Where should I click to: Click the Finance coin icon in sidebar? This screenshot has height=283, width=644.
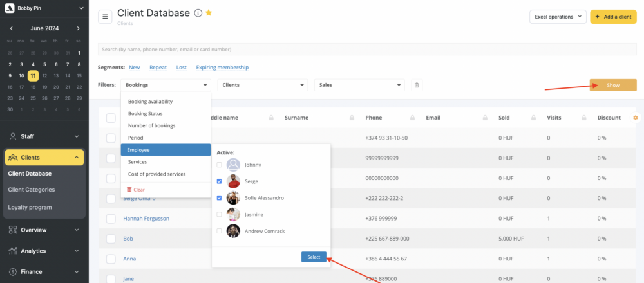pos(13,272)
